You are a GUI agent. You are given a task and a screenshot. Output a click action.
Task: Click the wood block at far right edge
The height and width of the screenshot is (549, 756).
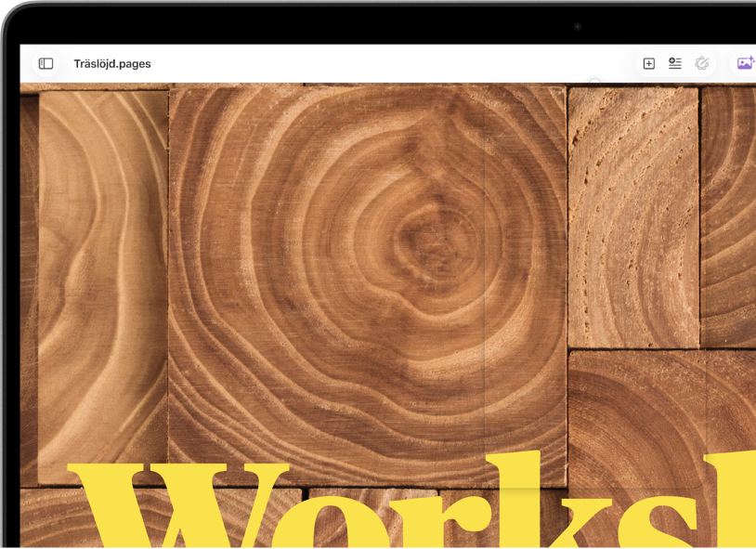click(728, 217)
